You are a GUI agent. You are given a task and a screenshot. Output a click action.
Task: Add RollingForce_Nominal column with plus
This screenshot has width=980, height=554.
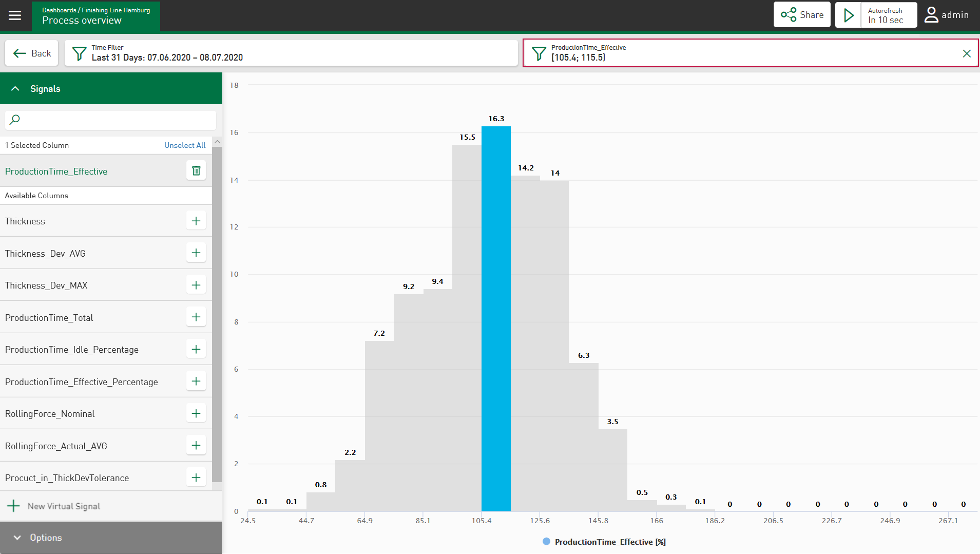[196, 414]
